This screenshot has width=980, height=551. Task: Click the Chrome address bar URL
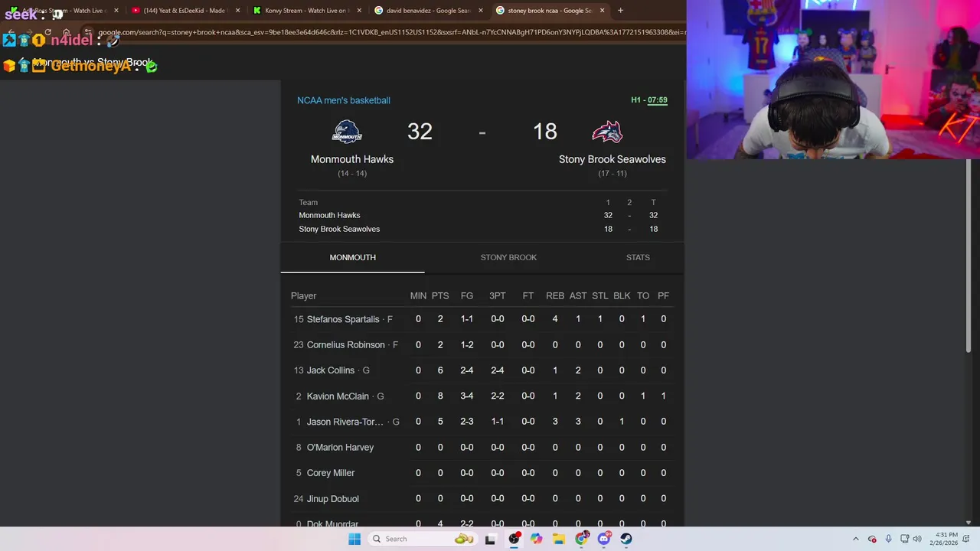(390, 32)
